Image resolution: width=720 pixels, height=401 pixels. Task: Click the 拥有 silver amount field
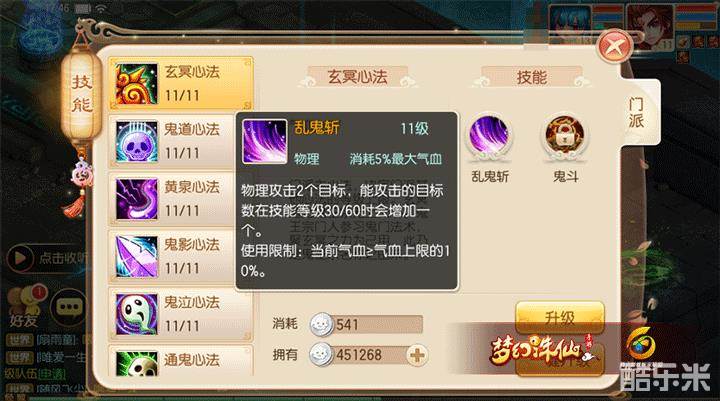[x=368, y=355]
